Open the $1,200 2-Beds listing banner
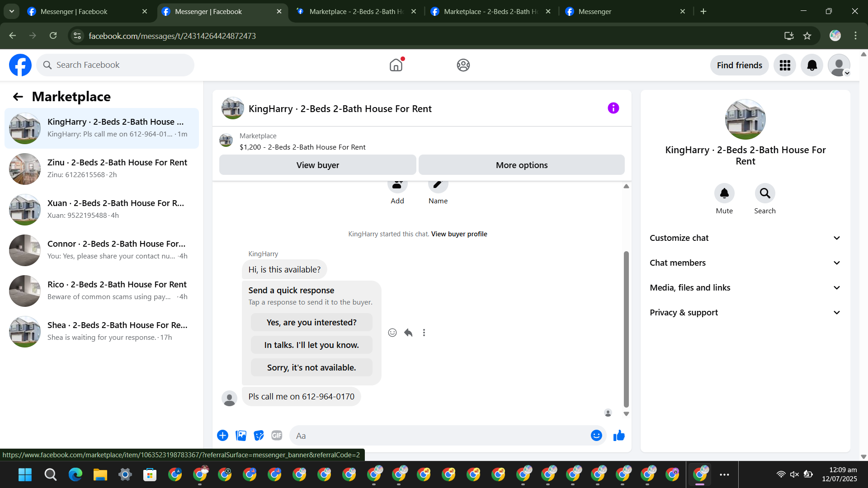Screen dimensions: 868x488 tap(422, 141)
